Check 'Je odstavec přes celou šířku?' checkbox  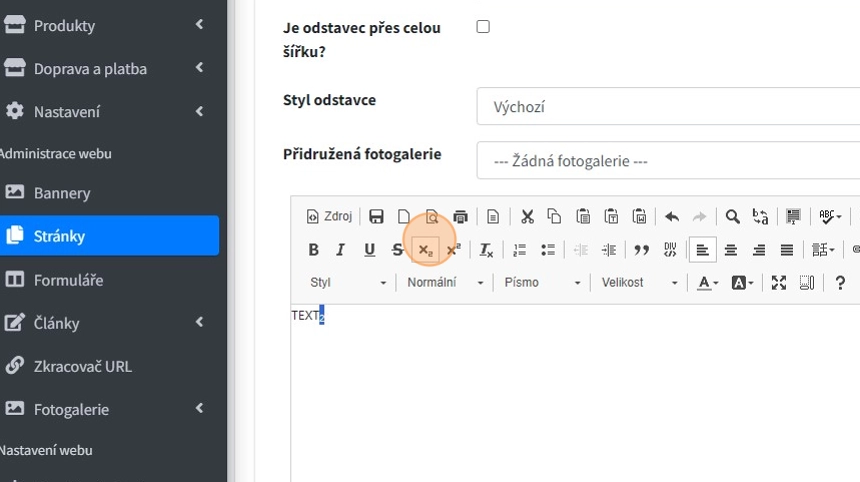tap(483, 27)
